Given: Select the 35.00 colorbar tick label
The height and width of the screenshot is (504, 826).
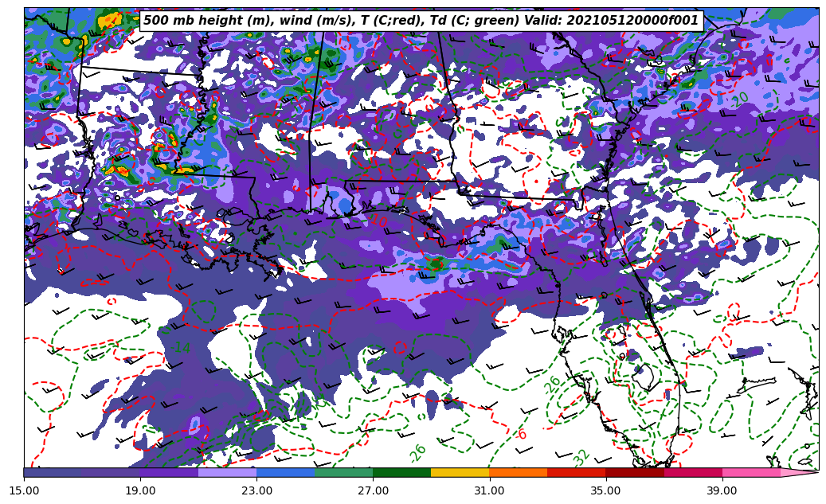Looking at the screenshot, I should click(x=605, y=490).
